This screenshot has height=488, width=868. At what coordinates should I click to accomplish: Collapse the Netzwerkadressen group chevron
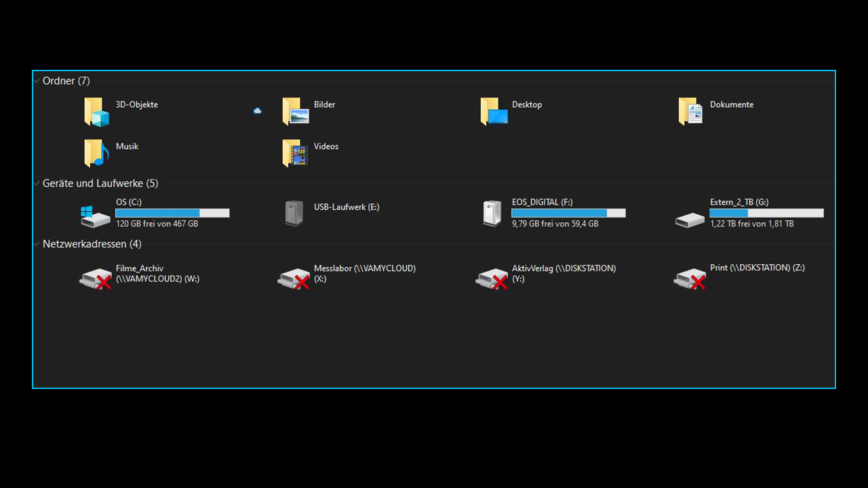[37, 244]
